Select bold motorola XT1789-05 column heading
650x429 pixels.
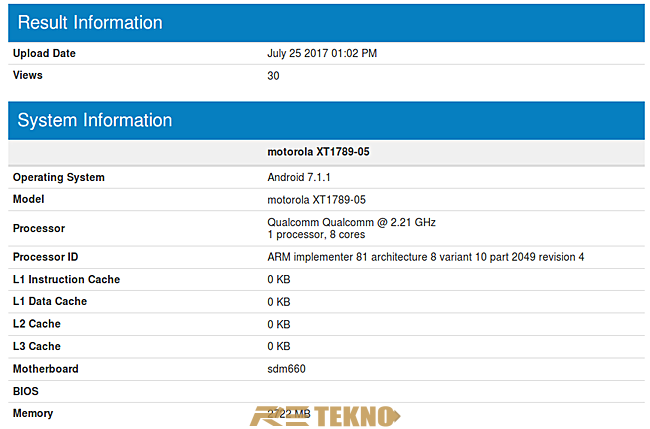pos(318,152)
